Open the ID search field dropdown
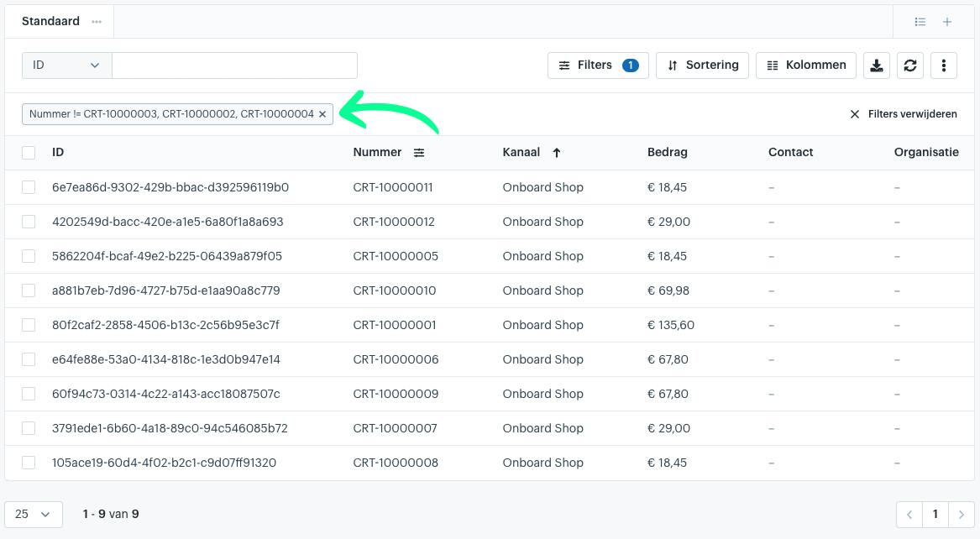The image size is (980, 539). (67, 65)
